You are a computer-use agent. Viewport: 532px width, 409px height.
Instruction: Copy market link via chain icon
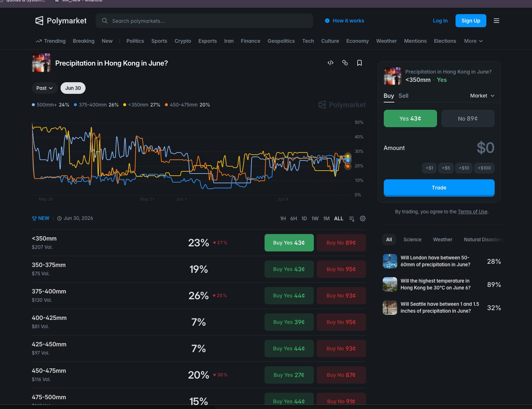pyautogui.click(x=345, y=63)
